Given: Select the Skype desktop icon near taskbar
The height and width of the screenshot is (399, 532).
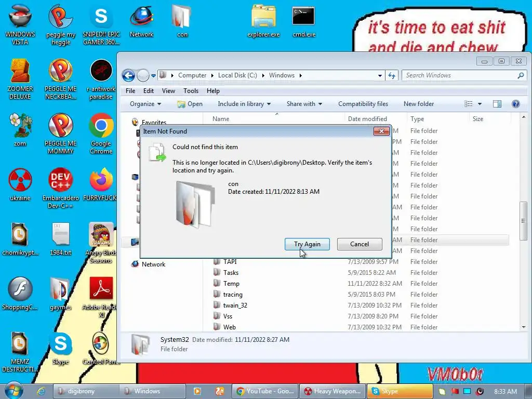Looking at the screenshot, I should click(60, 348).
